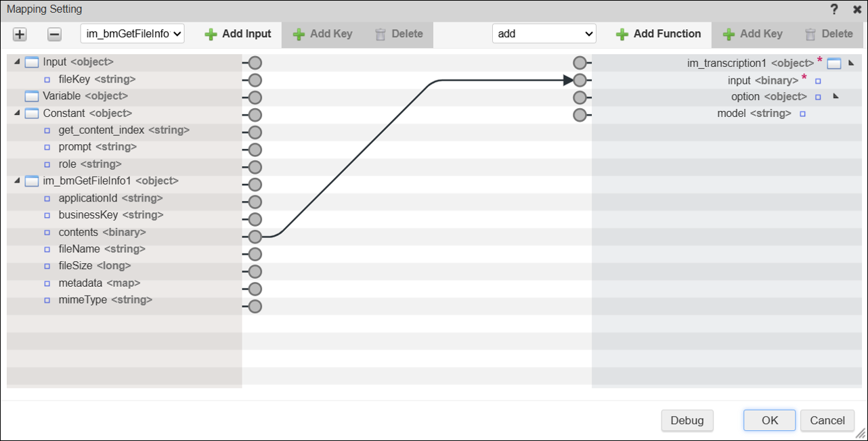Image resolution: width=868 pixels, height=441 pixels.
Task: Click the Variable object icon
Action: click(x=31, y=96)
